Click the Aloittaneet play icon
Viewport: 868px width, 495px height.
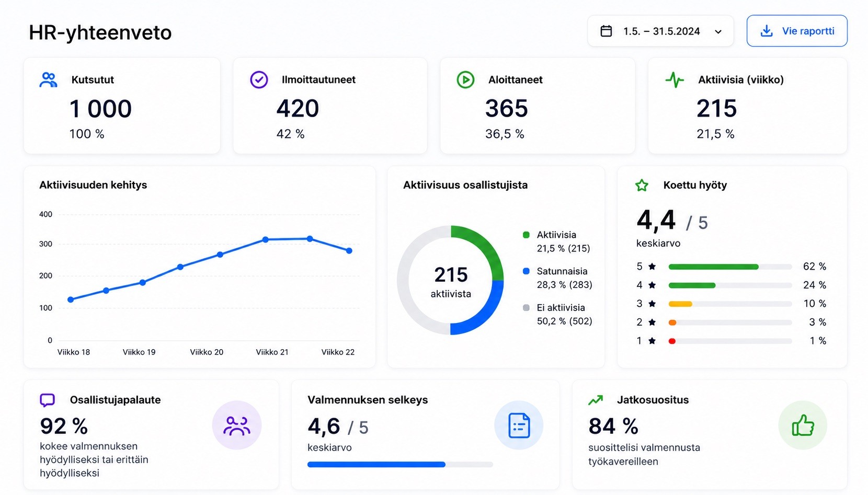pyautogui.click(x=465, y=79)
